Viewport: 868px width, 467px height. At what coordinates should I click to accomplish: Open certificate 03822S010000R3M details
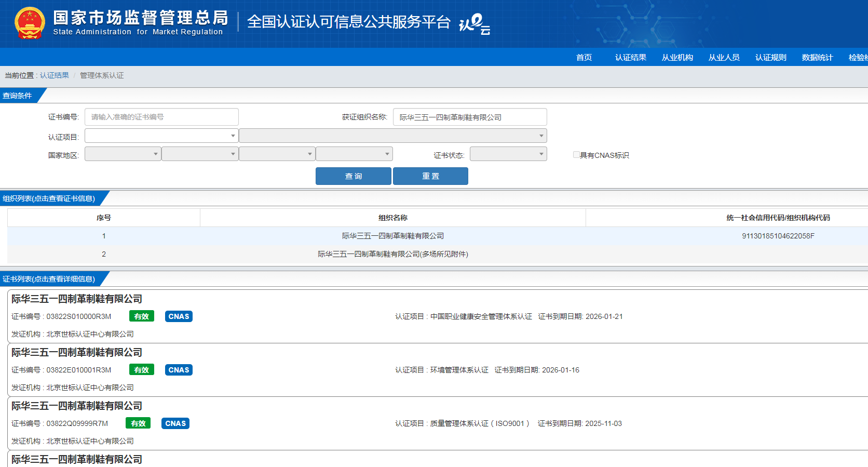(438, 316)
